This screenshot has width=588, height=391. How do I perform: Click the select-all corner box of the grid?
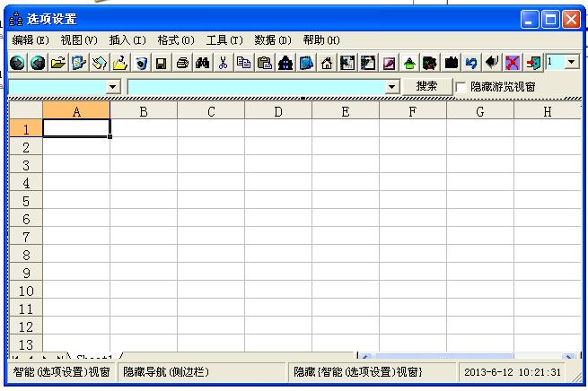[x=26, y=110]
